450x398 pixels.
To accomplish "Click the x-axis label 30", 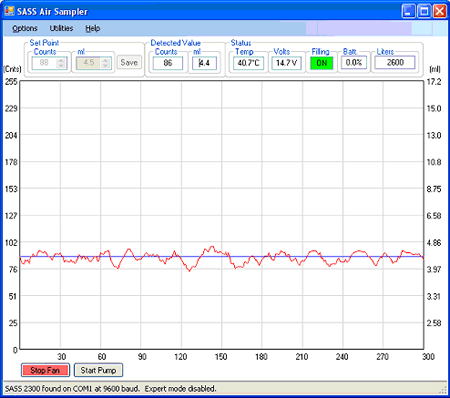I will (x=62, y=357).
